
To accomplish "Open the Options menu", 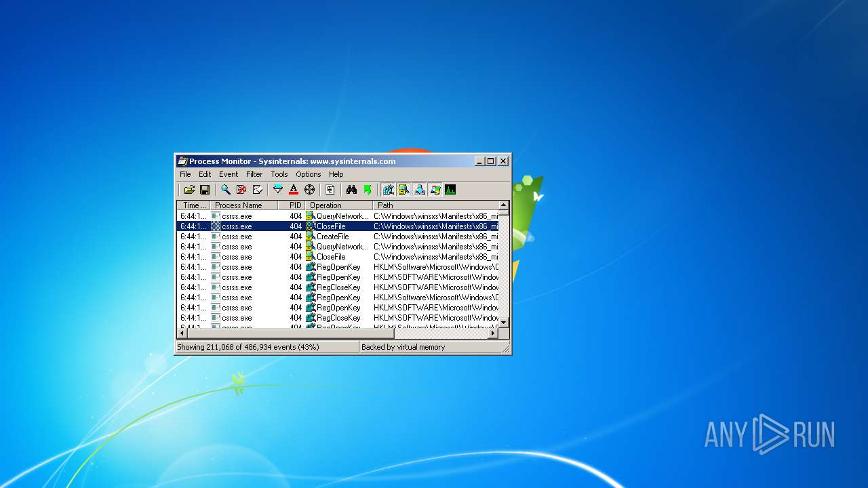I will click(x=309, y=174).
